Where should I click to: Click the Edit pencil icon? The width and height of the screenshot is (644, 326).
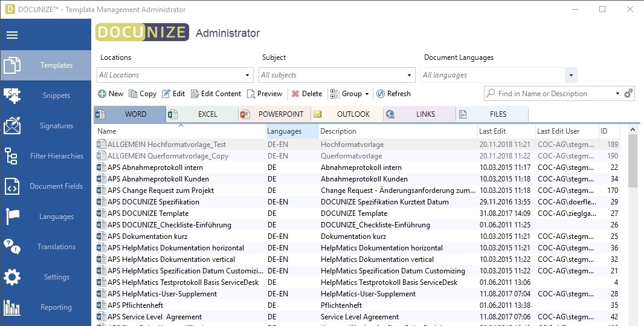click(x=166, y=94)
